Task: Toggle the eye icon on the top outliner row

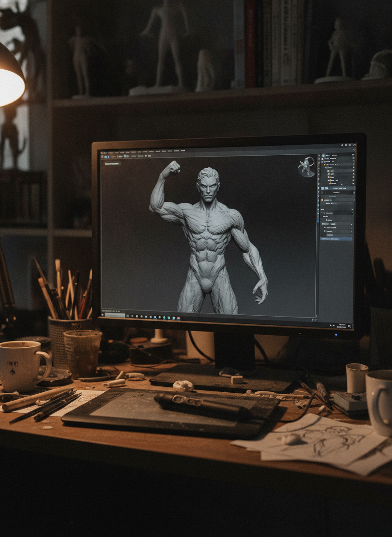Action: (353, 155)
